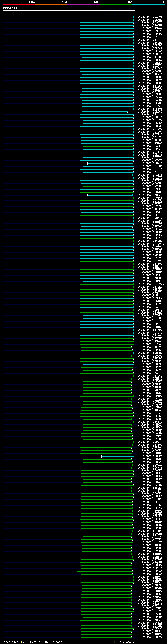Image resolution: width=167 pixels, height=644 pixels.
Task: Select the UniRef100_B9GIQ3 label
Action: tap(150, 301)
